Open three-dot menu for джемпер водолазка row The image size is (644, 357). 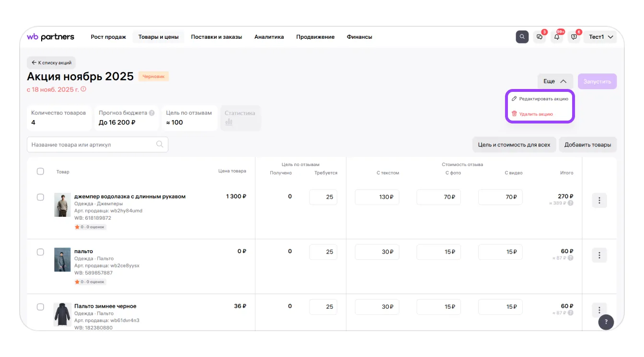[x=599, y=201]
